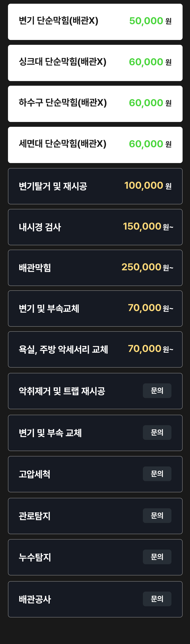Click the 배관막힘 service label
This screenshot has width=190, height=644.
coord(35,268)
